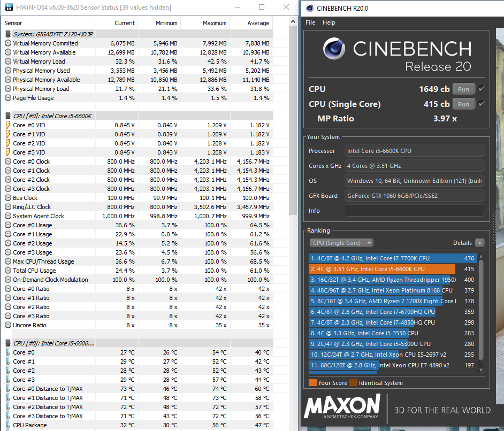This screenshot has width=504, height=431.
Task: Click the lightning icon for Core #3 VID
Action: pyautogui.click(x=8, y=152)
